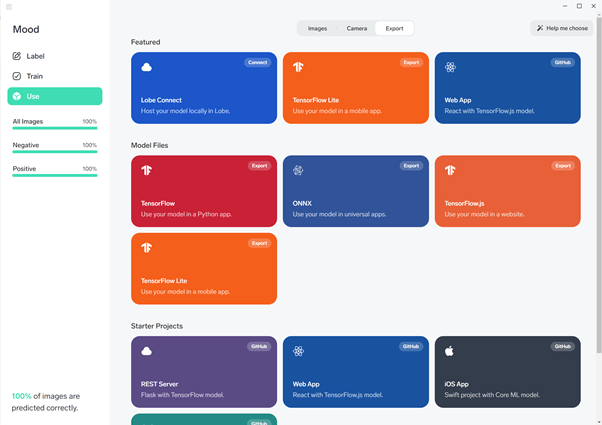
Task: Open the hamburger menu icon
Action: (x=9, y=6)
